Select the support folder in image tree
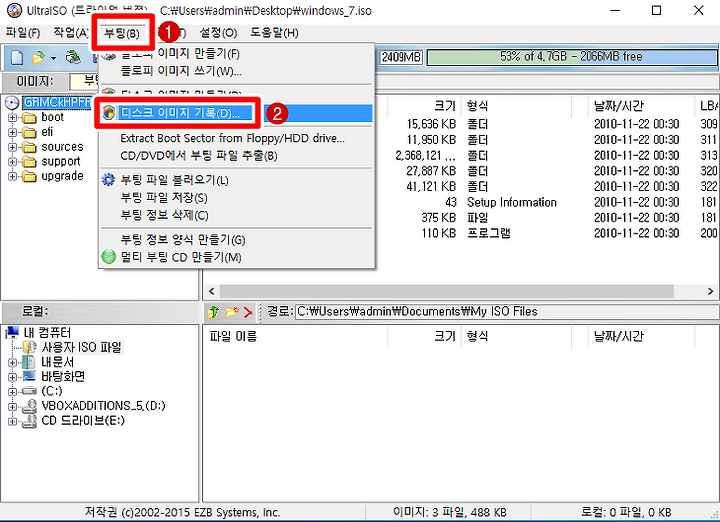 (x=61, y=162)
